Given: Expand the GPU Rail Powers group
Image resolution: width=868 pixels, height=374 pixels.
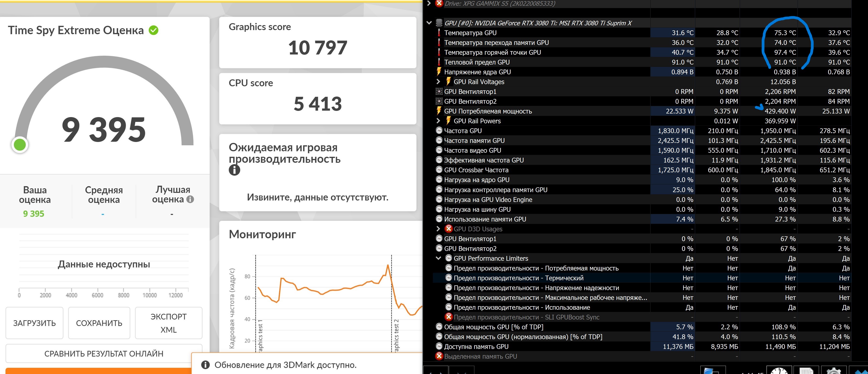Looking at the screenshot, I should click(438, 121).
